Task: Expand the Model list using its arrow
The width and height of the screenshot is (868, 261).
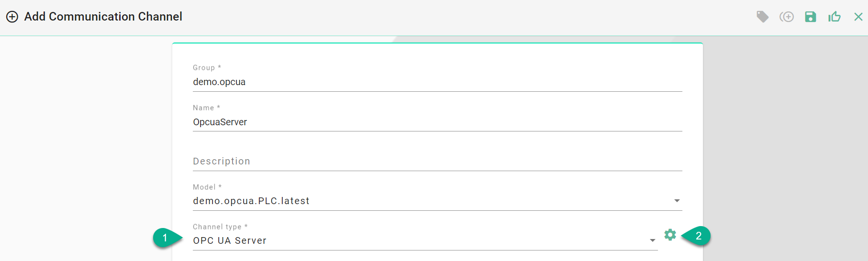Action: tap(677, 201)
